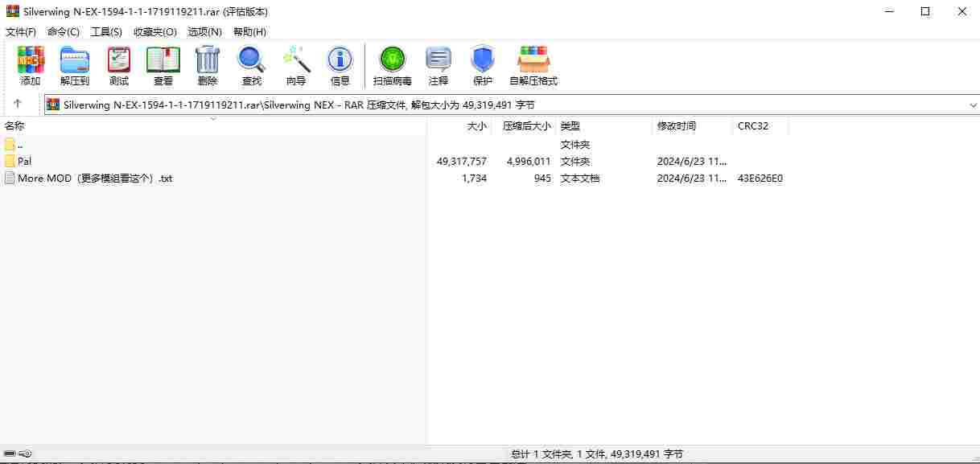Click the 文本文档 type cell

(580, 179)
